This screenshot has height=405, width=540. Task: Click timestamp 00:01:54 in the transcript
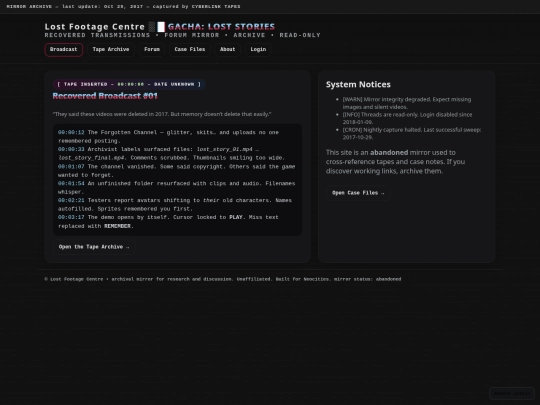pyautogui.click(x=71, y=183)
